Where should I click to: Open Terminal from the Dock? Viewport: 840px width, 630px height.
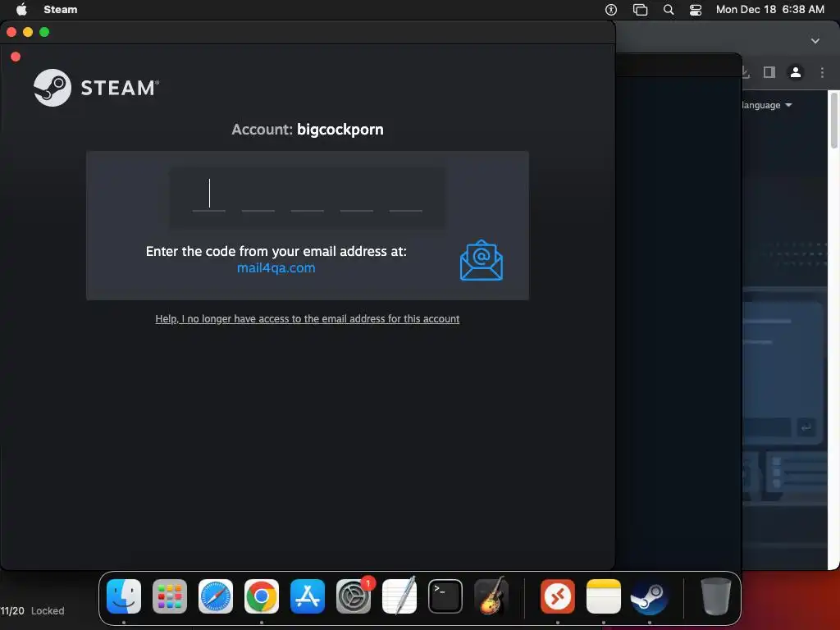tap(445, 596)
